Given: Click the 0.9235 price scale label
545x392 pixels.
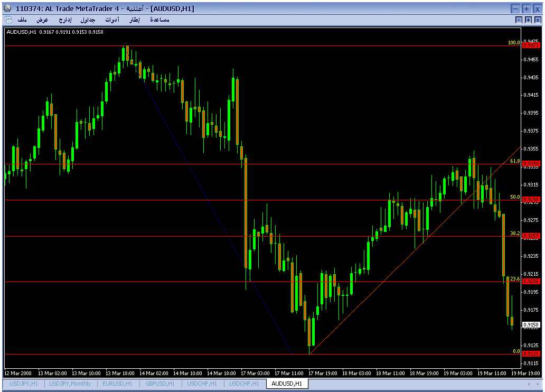Looking at the screenshot, I should point(531,256).
